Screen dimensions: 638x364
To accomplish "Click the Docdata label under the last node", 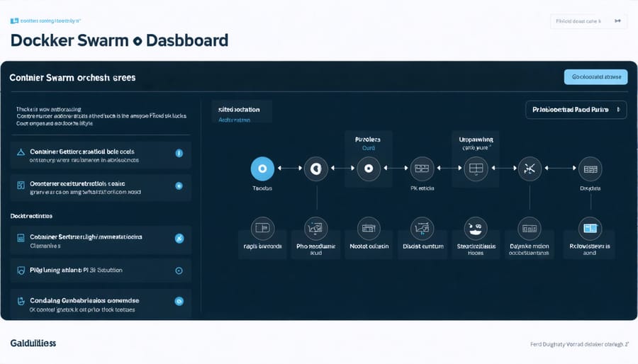I will click(x=591, y=188).
